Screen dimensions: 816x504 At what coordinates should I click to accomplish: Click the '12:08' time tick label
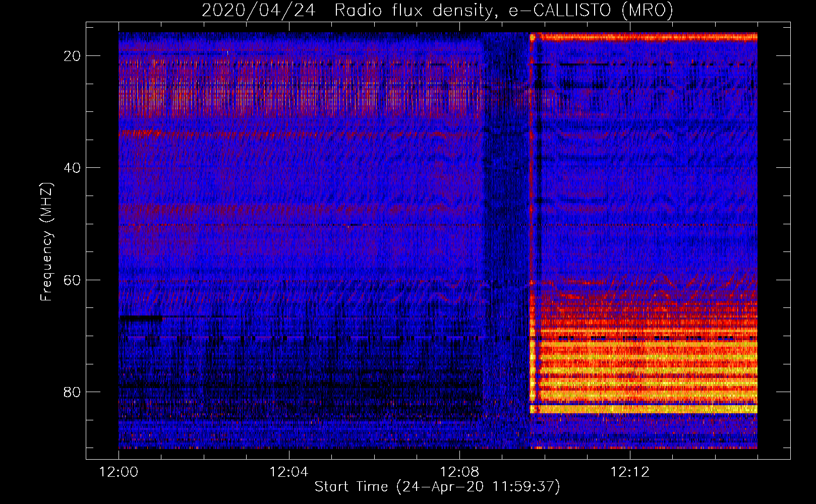click(459, 472)
